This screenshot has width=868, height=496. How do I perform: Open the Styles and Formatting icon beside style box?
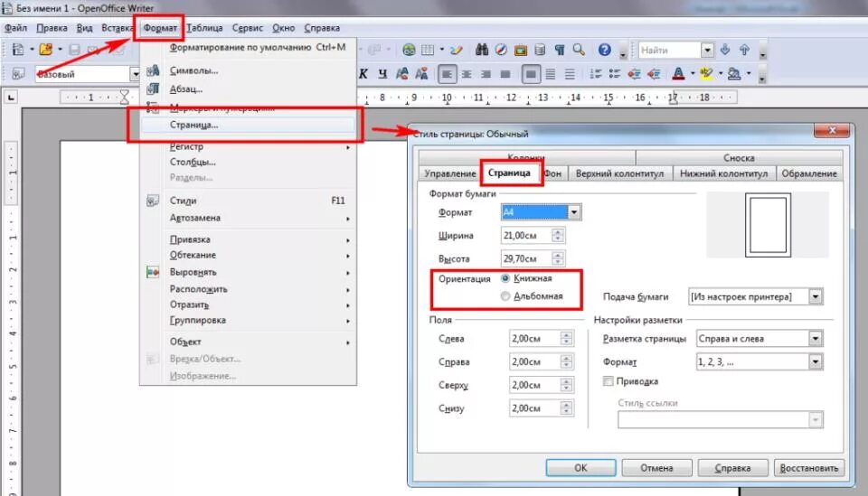(x=18, y=73)
